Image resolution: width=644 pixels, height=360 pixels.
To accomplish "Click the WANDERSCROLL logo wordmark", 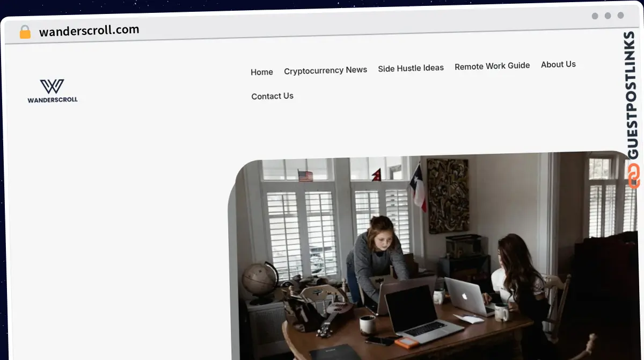I will coord(52,100).
